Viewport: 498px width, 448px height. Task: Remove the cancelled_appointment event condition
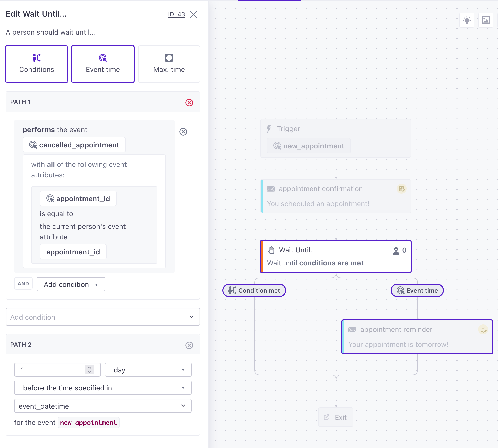(x=183, y=132)
